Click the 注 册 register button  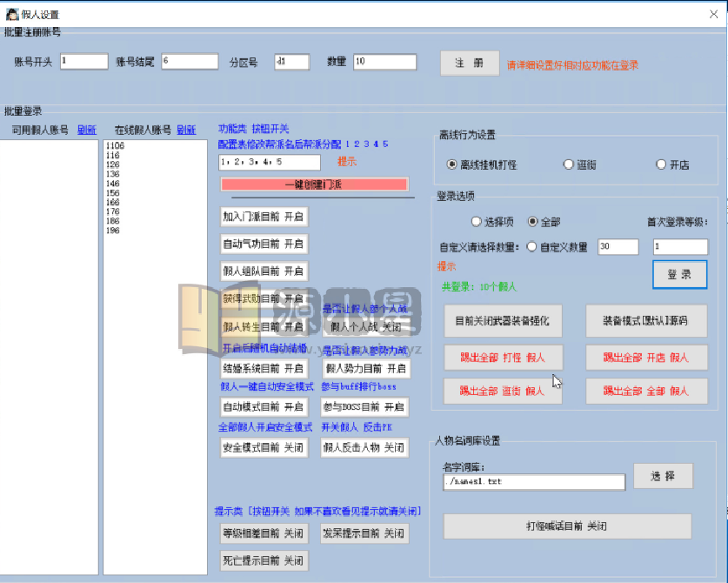[x=469, y=63]
